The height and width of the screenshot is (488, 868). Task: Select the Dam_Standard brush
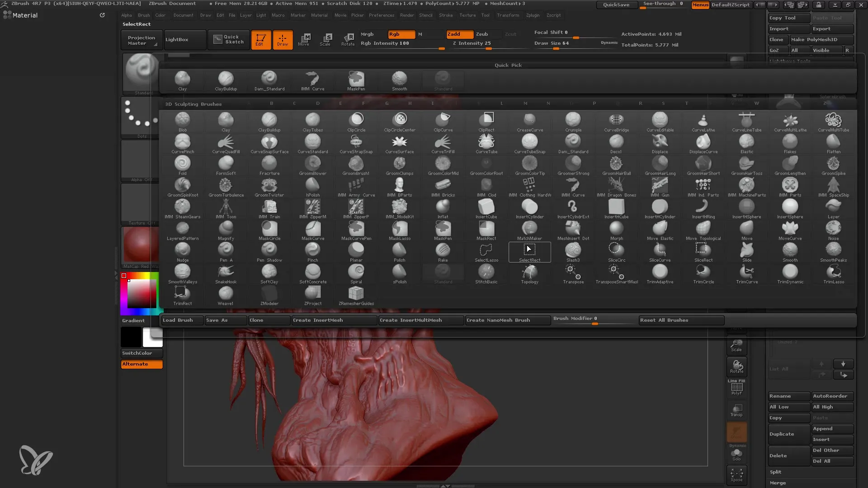click(x=572, y=142)
